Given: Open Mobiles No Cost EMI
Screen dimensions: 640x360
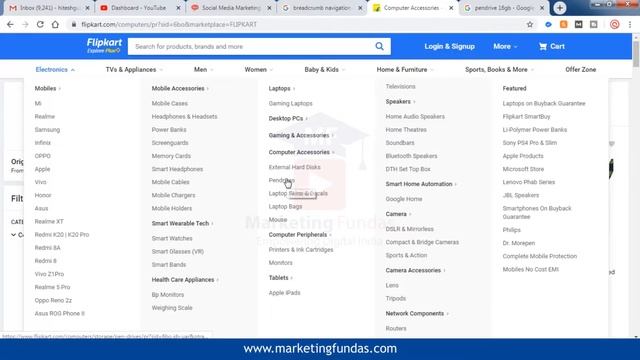Looking at the screenshot, I should coord(531,269).
